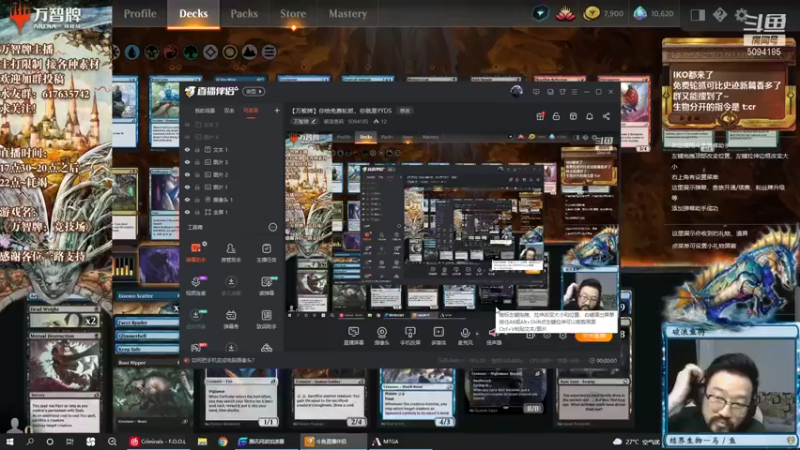Show the hidden 图片 4 source layer
The image size is (800, 450).
[x=187, y=137]
